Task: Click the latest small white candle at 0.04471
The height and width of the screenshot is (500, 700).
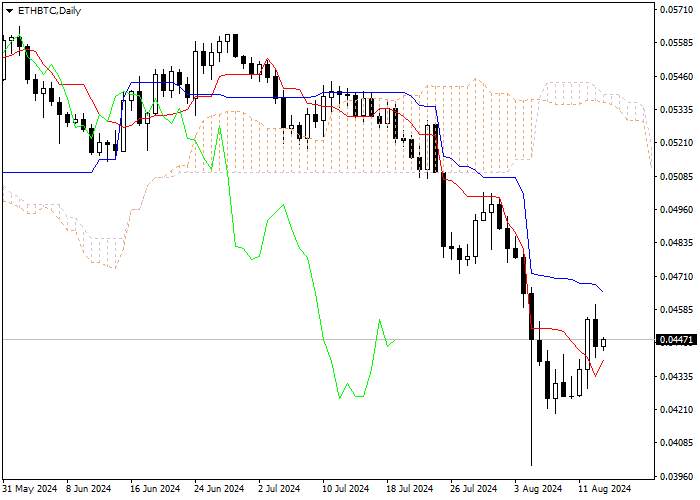Action: click(x=604, y=343)
